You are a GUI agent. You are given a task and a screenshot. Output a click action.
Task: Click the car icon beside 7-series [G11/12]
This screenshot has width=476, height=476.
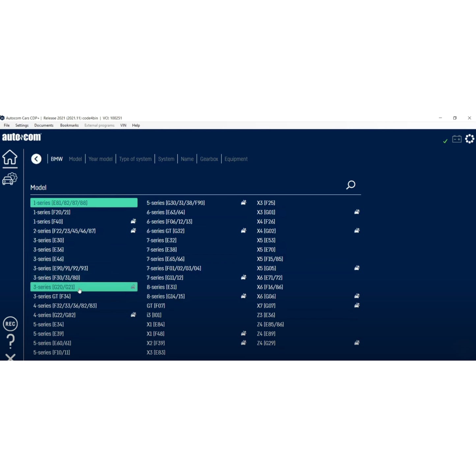click(244, 277)
